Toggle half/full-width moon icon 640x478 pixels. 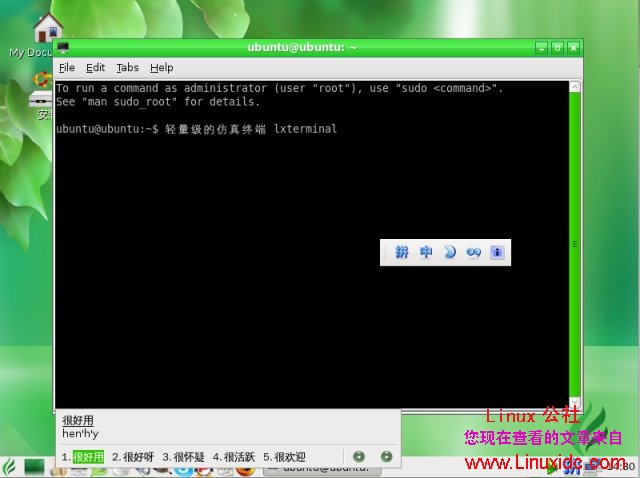pos(450,252)
